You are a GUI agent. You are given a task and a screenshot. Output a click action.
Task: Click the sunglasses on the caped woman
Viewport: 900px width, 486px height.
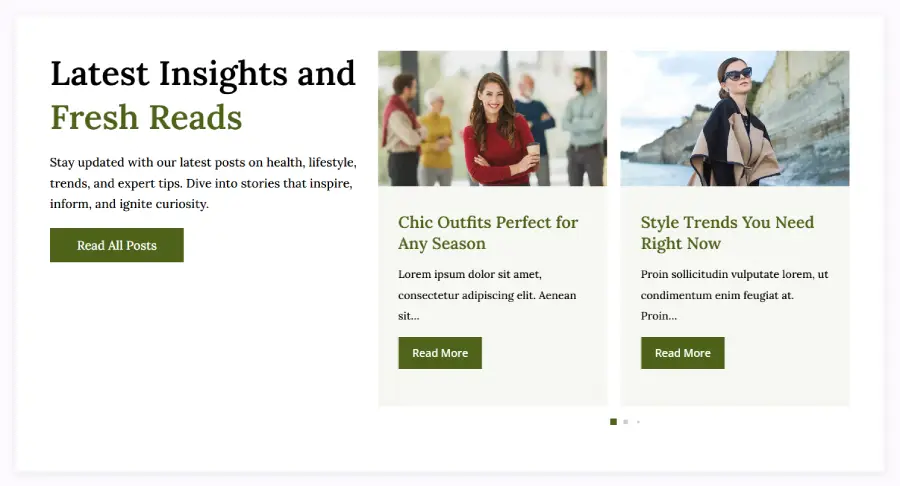coord(737,74)
